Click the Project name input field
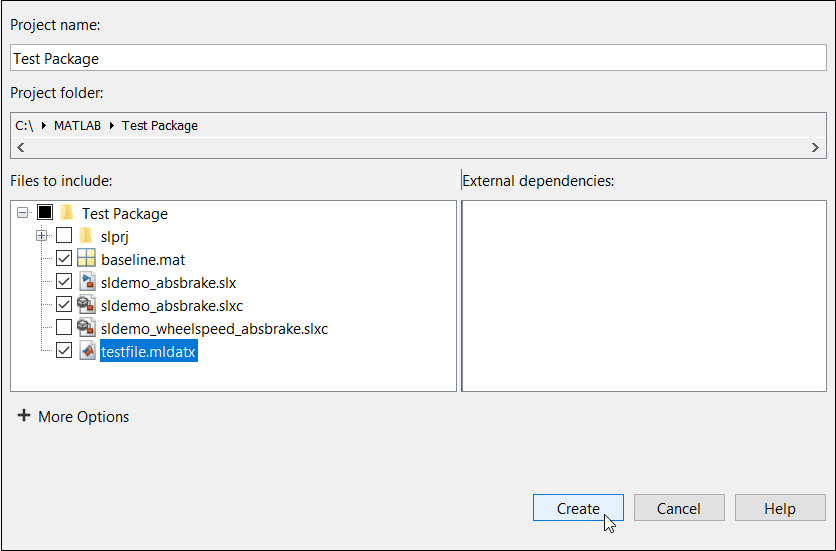The width and height of the screenshot is (836, 551). [x=419, y=58]
